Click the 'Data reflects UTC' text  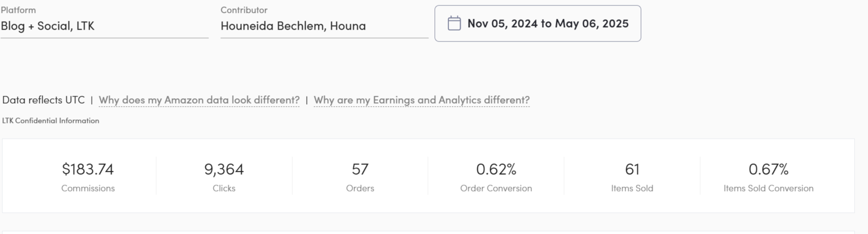click(43, 100)
